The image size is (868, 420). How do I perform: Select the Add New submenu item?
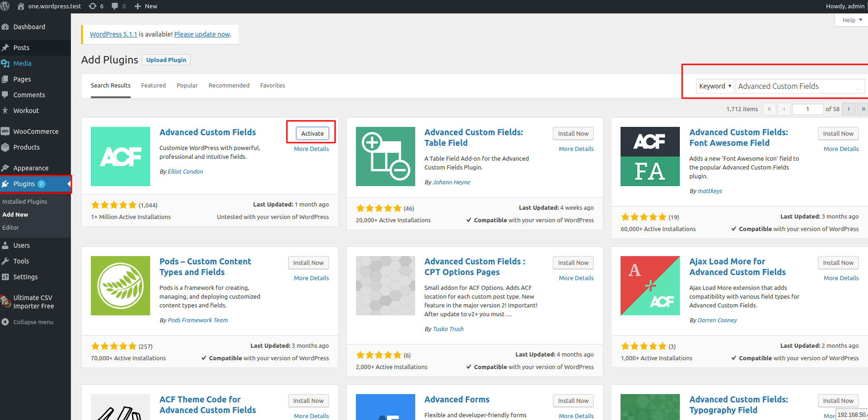pos(15,214)
